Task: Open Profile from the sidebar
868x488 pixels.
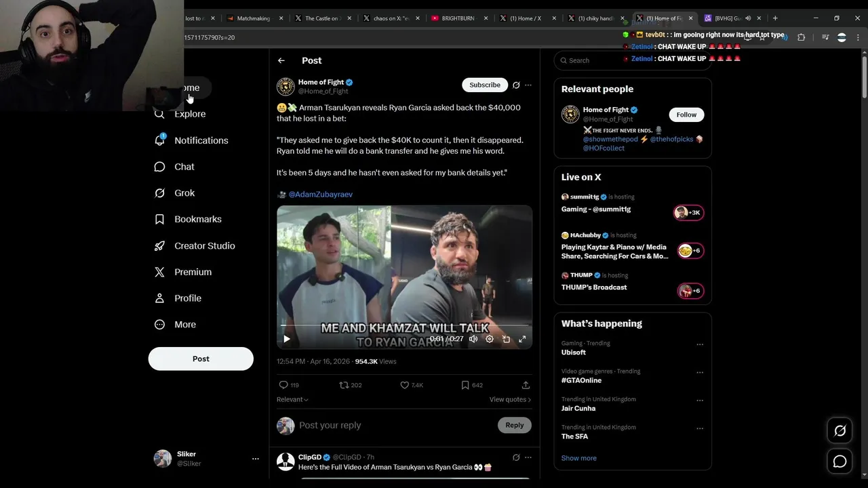Action: tap(178, 298)
